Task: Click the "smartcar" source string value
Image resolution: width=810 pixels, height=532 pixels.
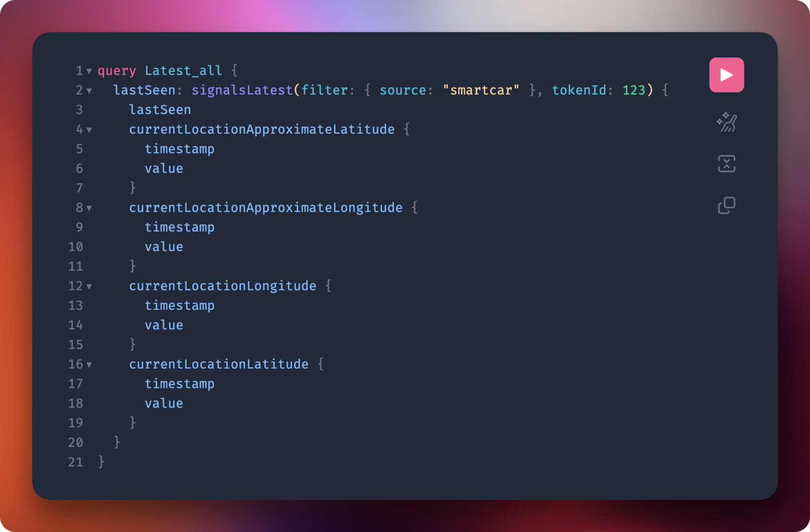Action: click(x=481, y=90)
